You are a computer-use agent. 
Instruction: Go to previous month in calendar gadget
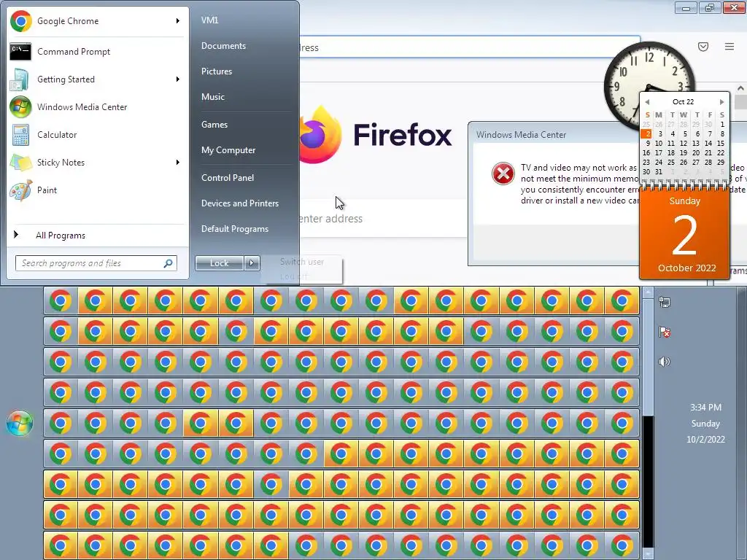647,102
